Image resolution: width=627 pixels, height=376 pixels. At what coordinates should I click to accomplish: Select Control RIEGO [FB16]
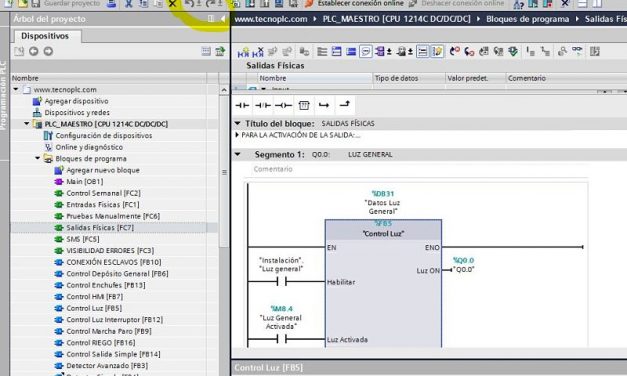coord(101,343)
